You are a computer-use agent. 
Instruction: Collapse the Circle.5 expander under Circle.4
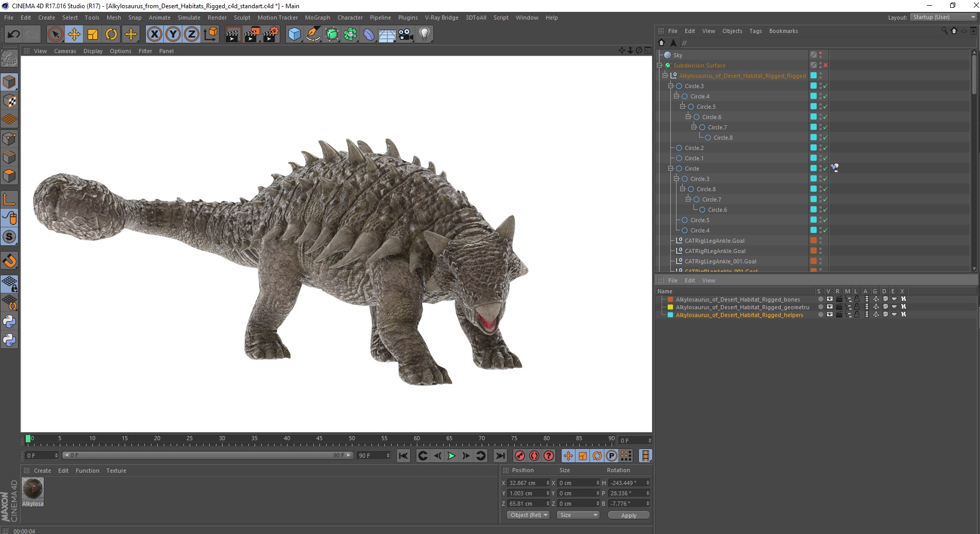(682, 107)
